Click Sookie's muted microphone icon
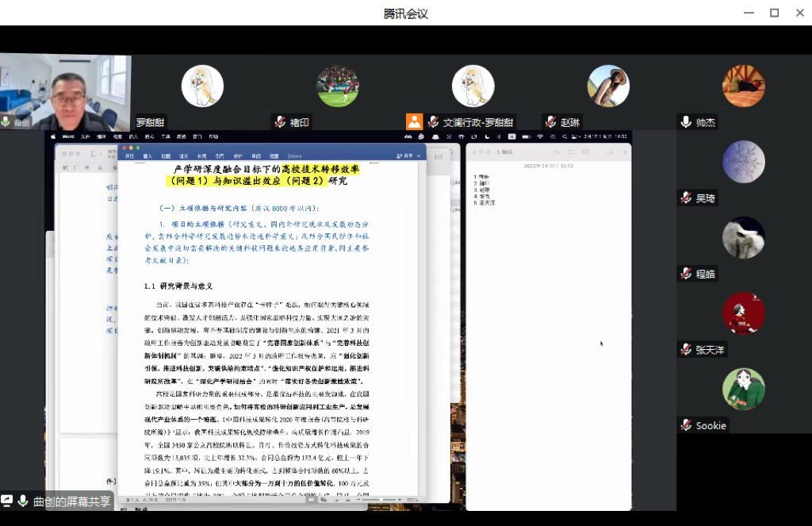This screenshot has height=526, width=812. click(686, 426)
